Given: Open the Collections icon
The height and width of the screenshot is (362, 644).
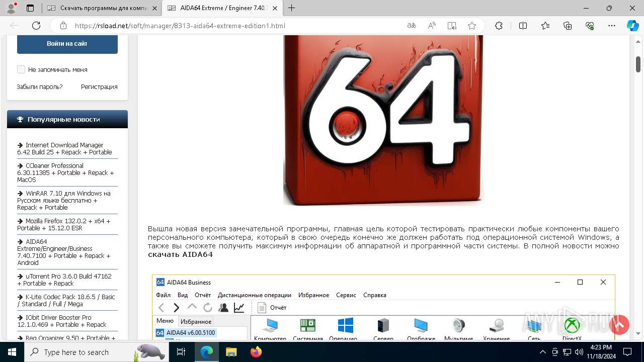Looking at the screenshot, I should (568, 26).
